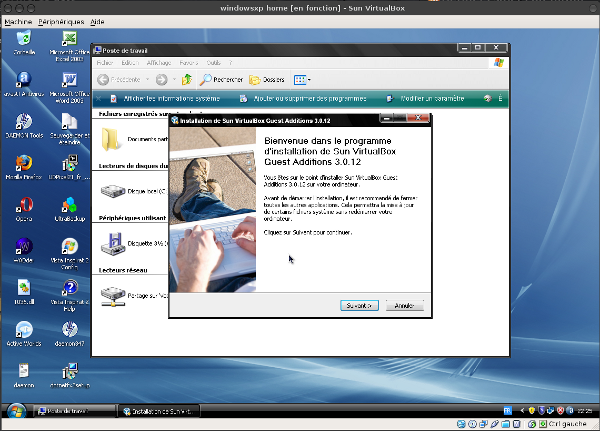Click the Ctrl gauche host key indicator
The image size is (600, 431).
567,424
